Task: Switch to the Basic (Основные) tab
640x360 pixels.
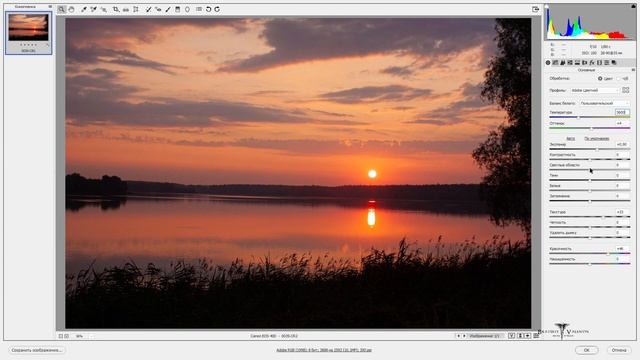Action: (548, 62)
